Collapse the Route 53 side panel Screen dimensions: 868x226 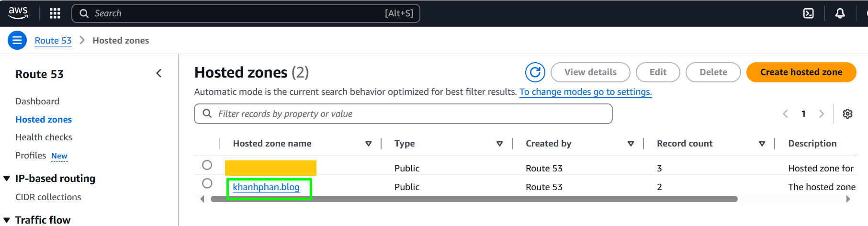[159, 73]
